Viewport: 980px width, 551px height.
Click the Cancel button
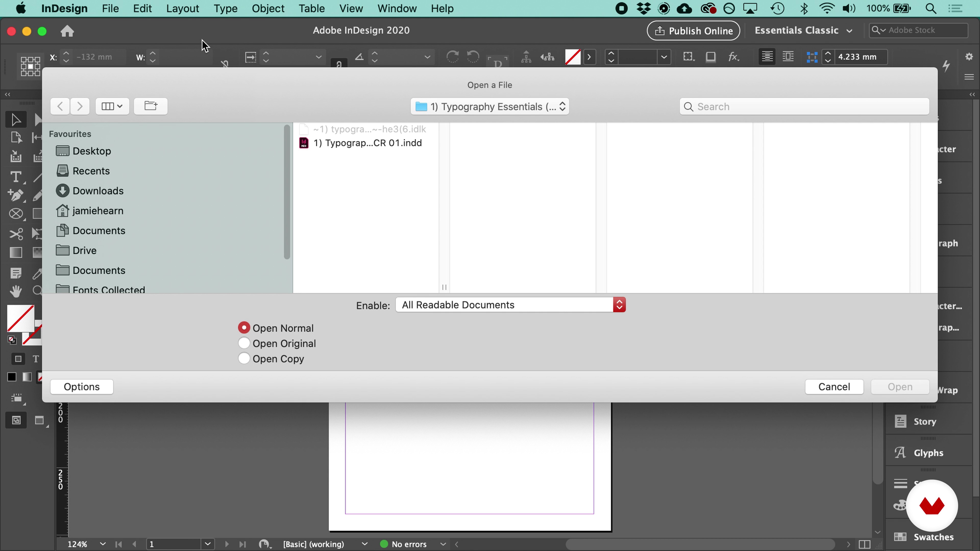pyautogui.click(x=834, y=387)
